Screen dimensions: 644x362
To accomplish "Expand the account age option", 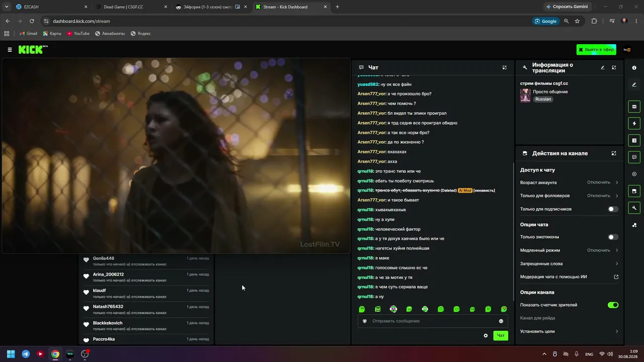I will tap(569, 183).
